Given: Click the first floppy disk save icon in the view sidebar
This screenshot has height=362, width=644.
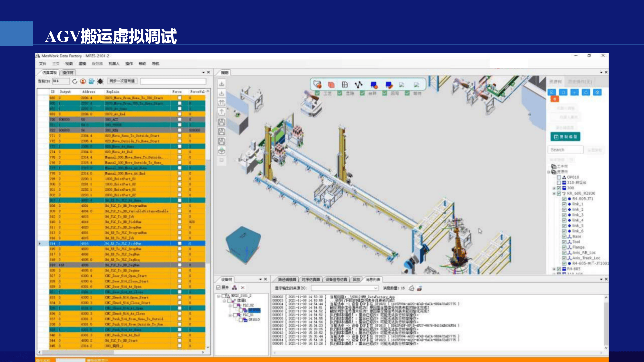Looking at the screenshot, I should [221, 122].
